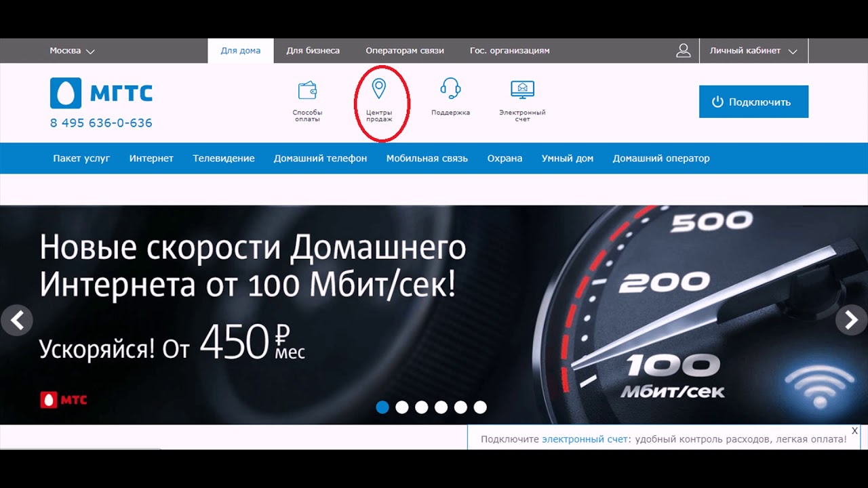Open Охрана menu

(x=505, y=159)
